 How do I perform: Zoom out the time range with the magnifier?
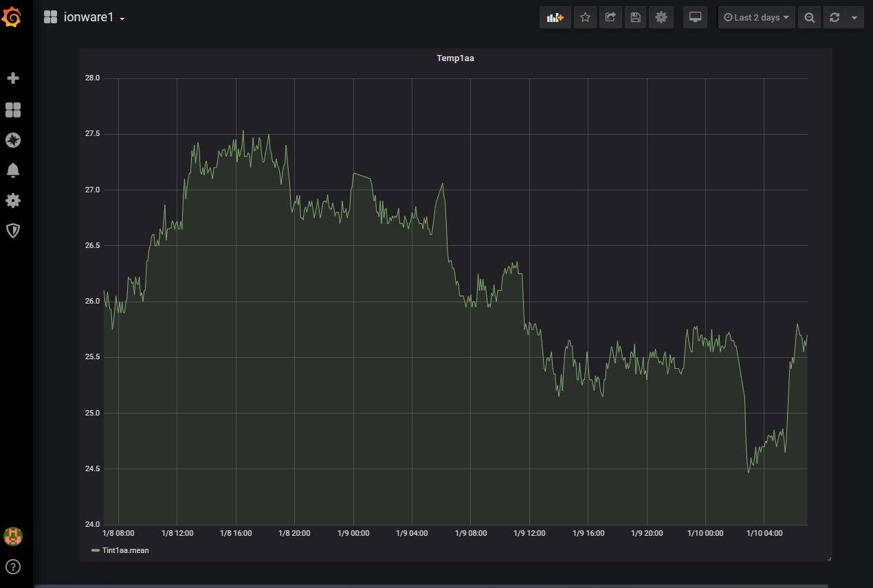tap(809, 17)
